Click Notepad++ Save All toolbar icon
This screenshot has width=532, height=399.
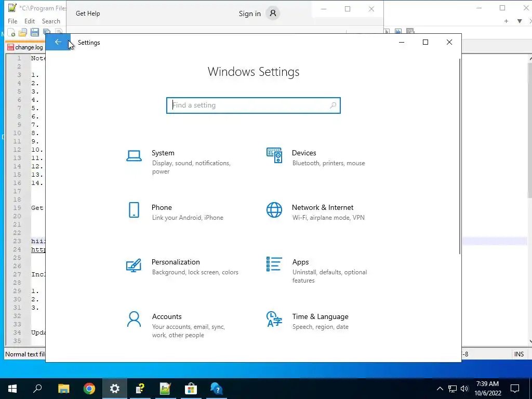[46, 33]
